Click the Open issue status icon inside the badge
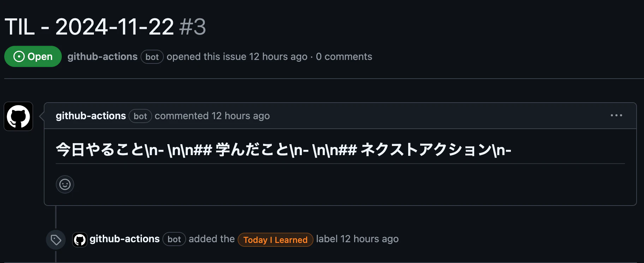 pyautogui.click(x=19, y=56)
